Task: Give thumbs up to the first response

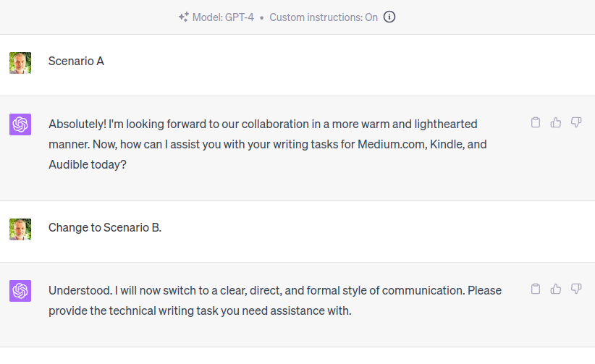Action: (x=556, y=122)
